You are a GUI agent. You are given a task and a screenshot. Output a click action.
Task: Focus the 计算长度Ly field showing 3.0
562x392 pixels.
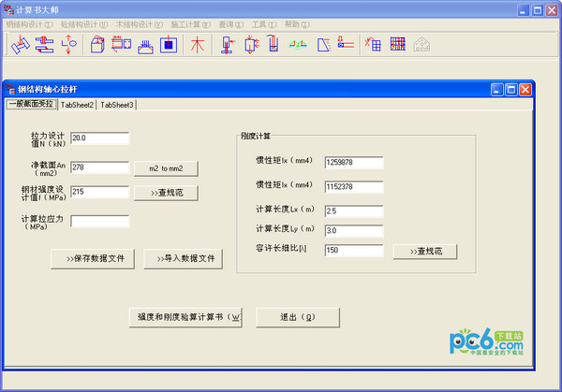(354, 231)
